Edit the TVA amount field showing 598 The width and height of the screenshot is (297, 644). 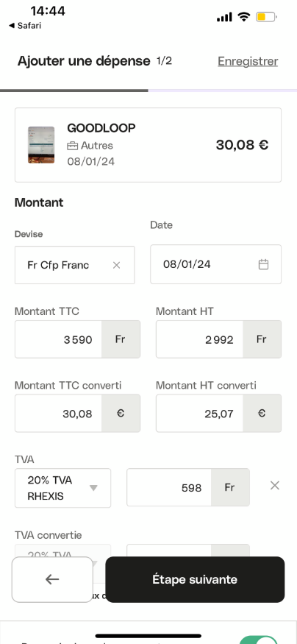[169, 487]
